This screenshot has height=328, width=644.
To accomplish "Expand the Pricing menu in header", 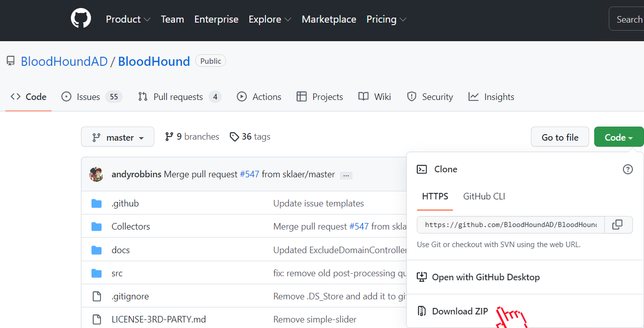I will [x=386, y=19].
